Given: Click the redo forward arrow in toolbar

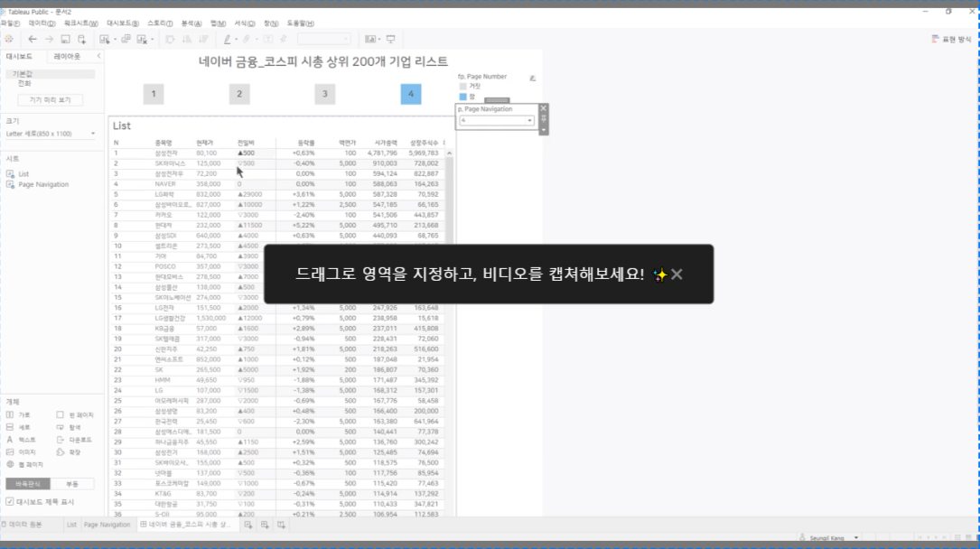Looking at the screenshot, I should click(x=49, y=39).
